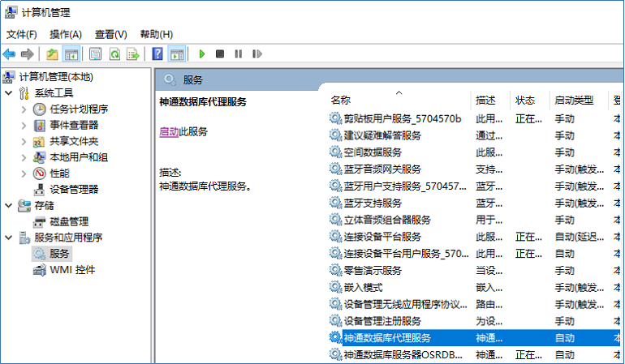Screen dimensions: 625x364
Task: Restart the service with the restart button
Action: 257,54
